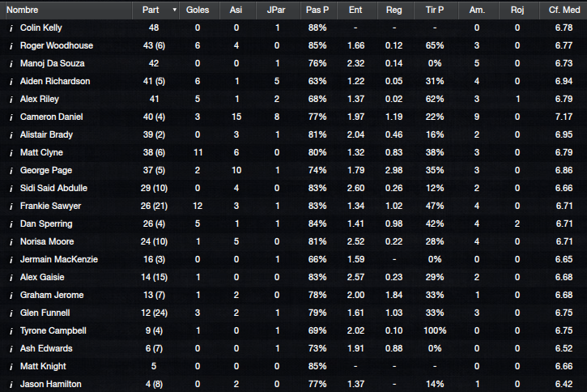Image resolution: width=587 pixels, height=392 pixels.
Task: Toggle sort arrow in Part column header
Action: 174,10
